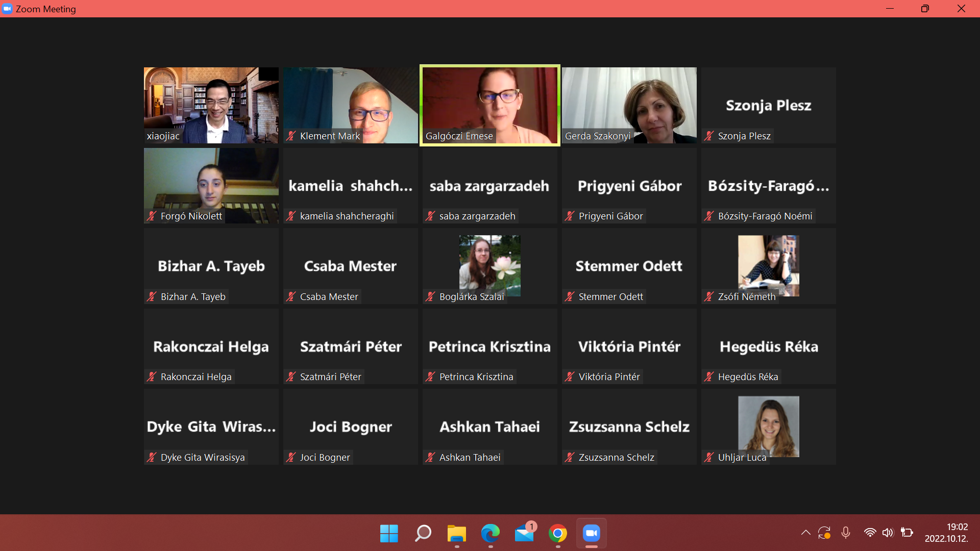
Task: Open volume control in system tray
Action: pyautogui.click(x=888, y=533)
